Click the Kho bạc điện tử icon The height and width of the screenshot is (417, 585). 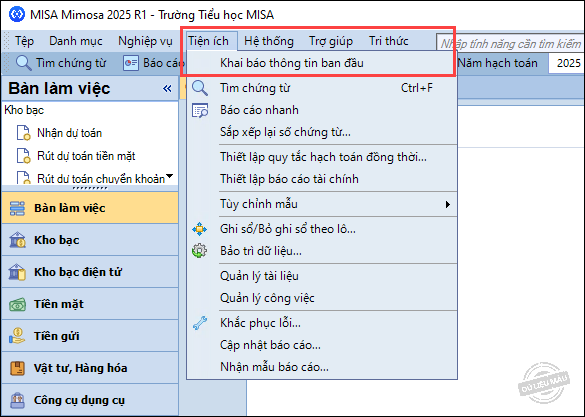pyautogui.click(x=17, y=272)
